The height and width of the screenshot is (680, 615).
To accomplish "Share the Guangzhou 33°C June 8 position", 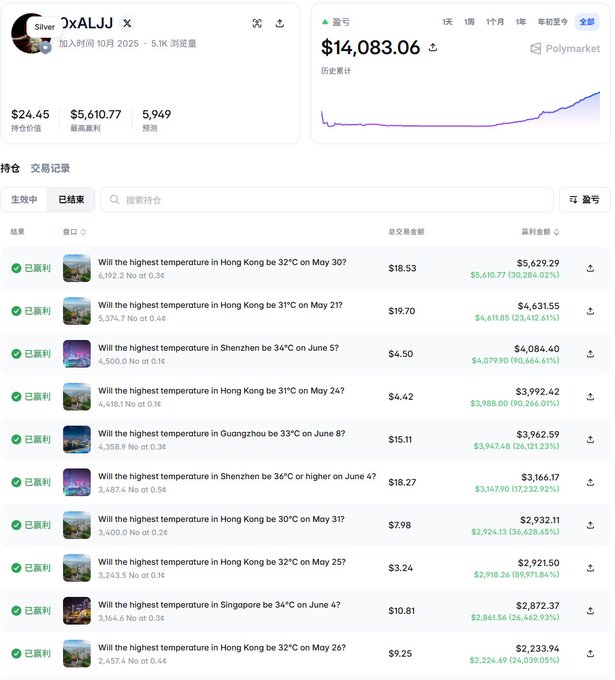I will 590,440.
